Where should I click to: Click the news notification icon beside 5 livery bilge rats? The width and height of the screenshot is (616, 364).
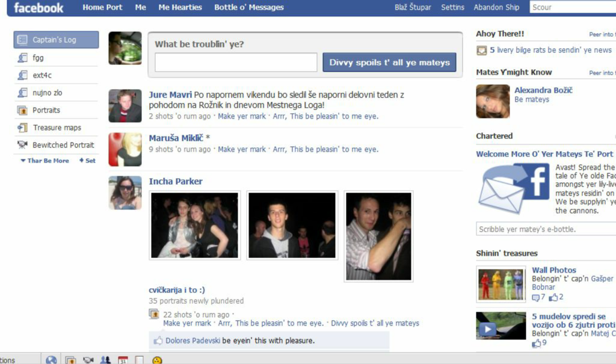(482, 51)
